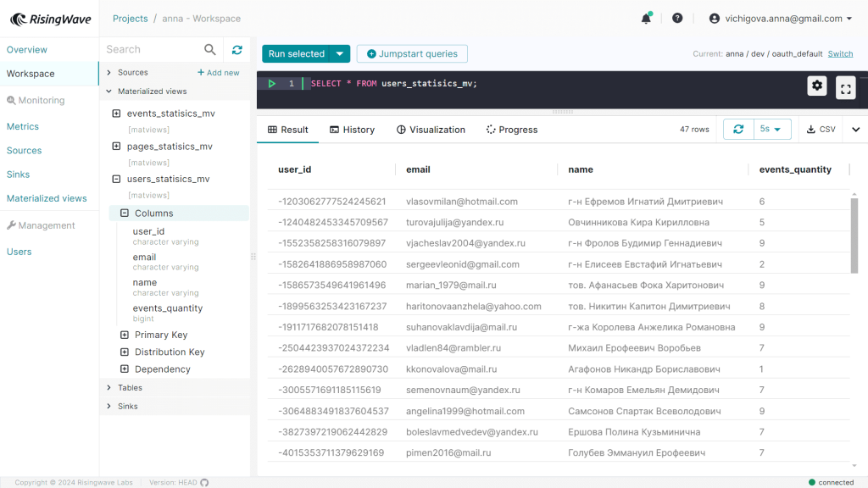This screenshot has width=868, height=488.
Task: Click the Switch link
Action: point(840,54)
